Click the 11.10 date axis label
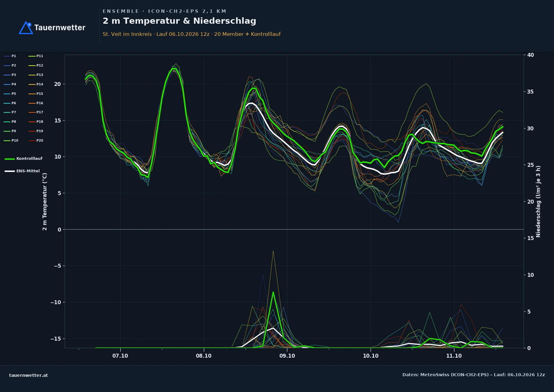 click(x=454, y=356)
